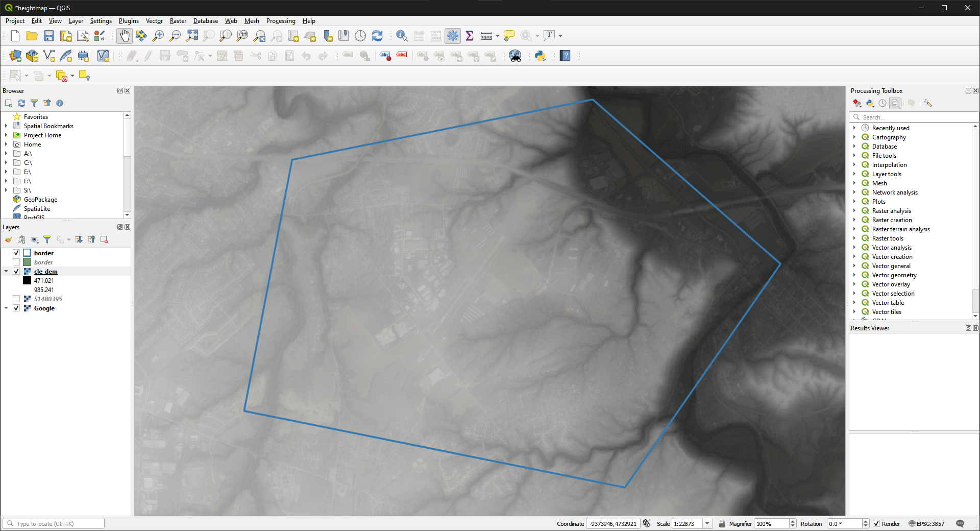Select the Pan Map hand tool
The height and width of the screenshot is (531, 980).
pyautogui.click(x=125, y=36)
